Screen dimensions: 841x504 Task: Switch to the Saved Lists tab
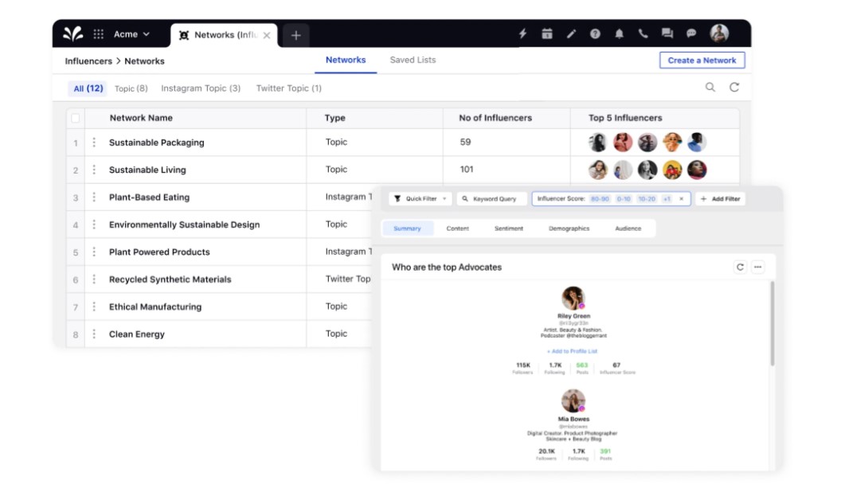click(413, 61)
